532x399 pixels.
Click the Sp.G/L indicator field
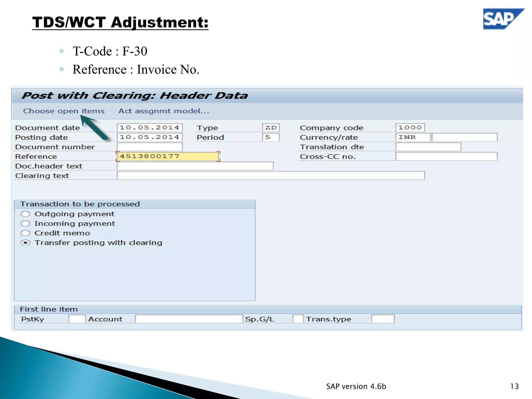click(298, 319)
